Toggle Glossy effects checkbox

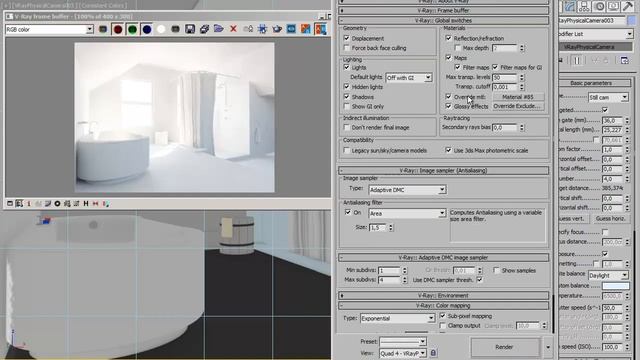coord(449,106)
